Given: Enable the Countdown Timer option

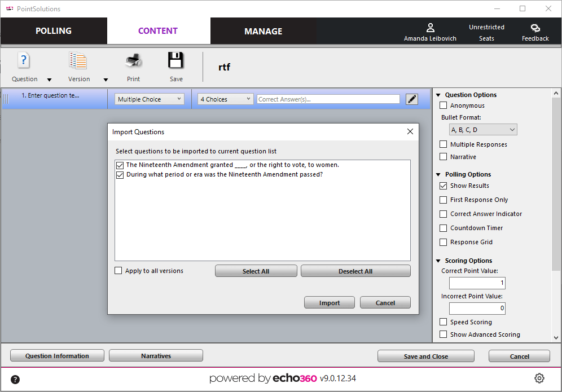Looking at the screenshot, I should [x=443, y=228].
